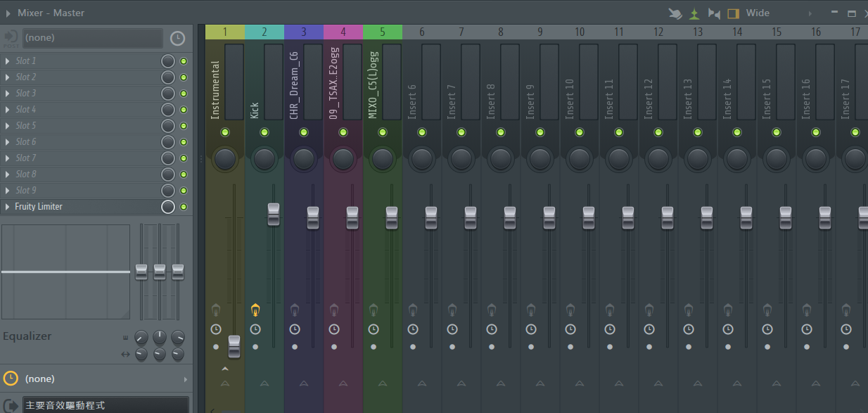Click the audio input POST icon
The image size is (868, 413).
[11, 38]
